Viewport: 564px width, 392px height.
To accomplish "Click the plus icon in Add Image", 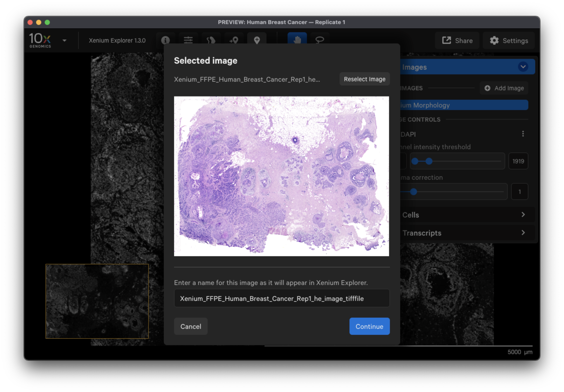I will [x=487, y=88].
